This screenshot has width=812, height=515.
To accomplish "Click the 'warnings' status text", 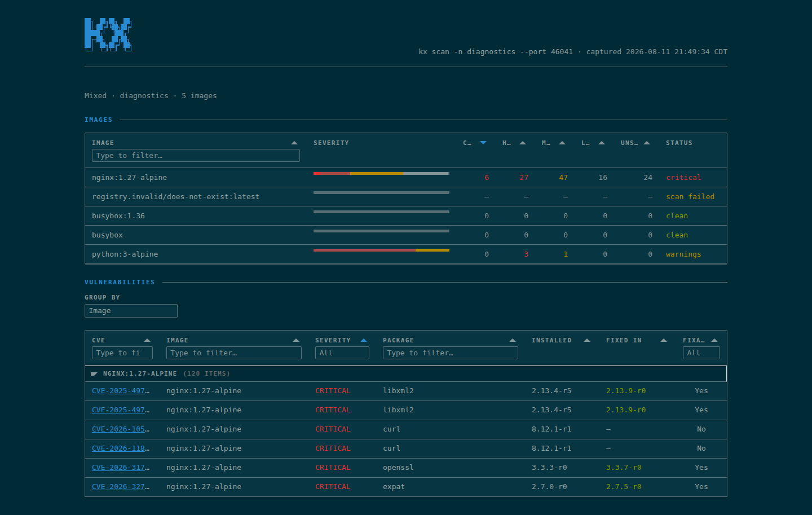I will (x=683, y=254).
